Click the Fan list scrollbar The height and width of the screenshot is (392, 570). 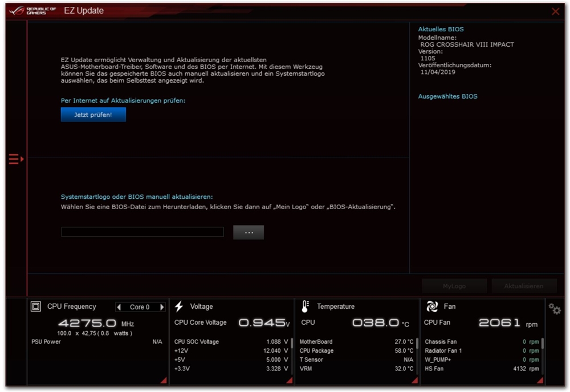(x=543, y=344)
